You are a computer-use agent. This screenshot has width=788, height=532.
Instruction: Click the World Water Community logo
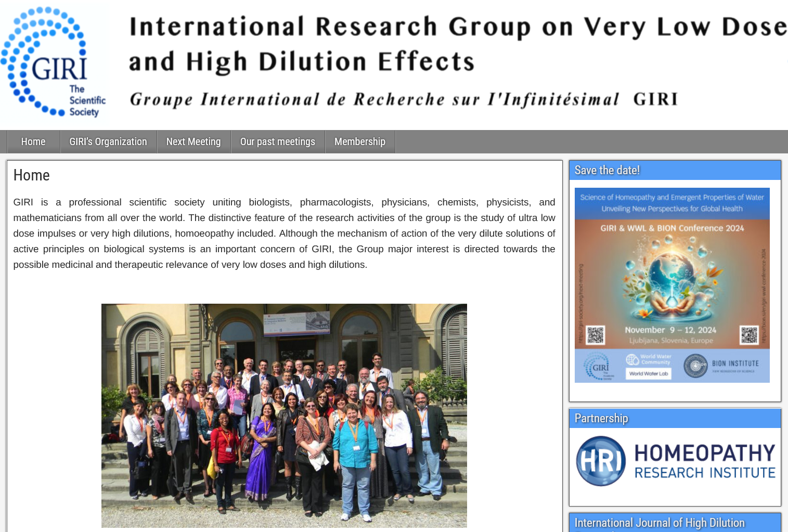(x=649, y=359)
